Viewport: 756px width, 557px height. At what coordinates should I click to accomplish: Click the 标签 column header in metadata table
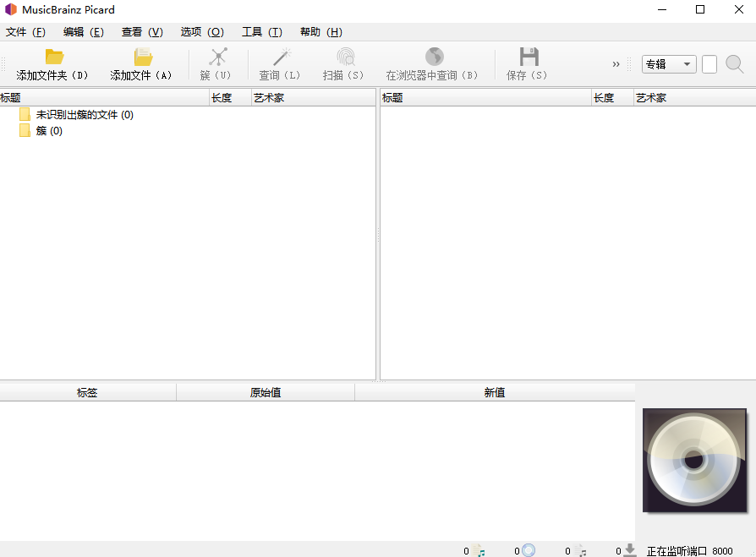pyautogui.click(x=88, y=392)
